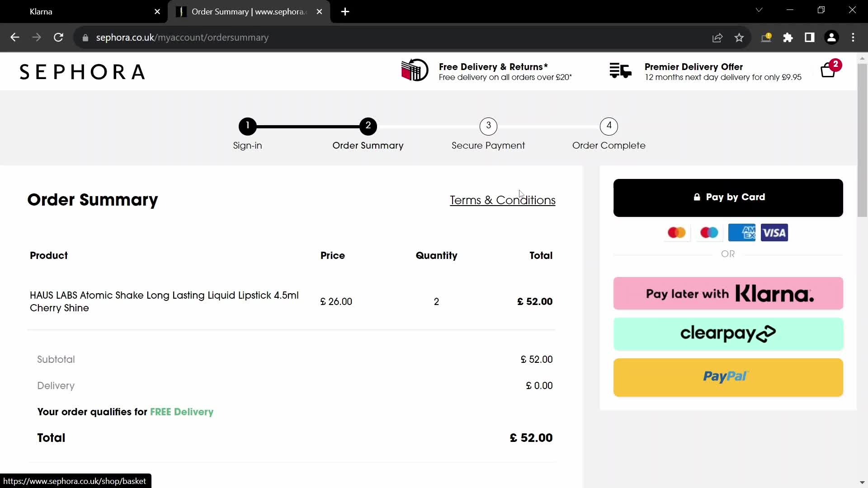Select the Secure Payment step indicator
Screen dimensions: 868x488
pos(488,126)
